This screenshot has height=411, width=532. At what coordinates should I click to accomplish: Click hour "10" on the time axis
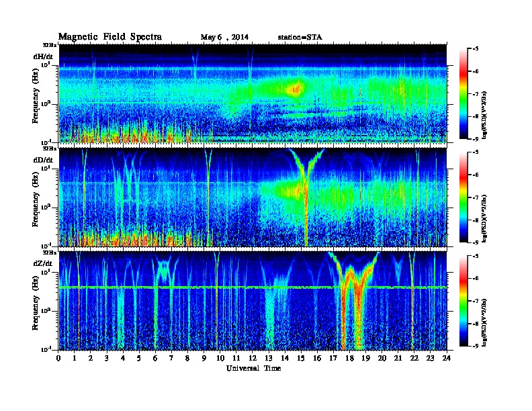(x=220, y=359)
